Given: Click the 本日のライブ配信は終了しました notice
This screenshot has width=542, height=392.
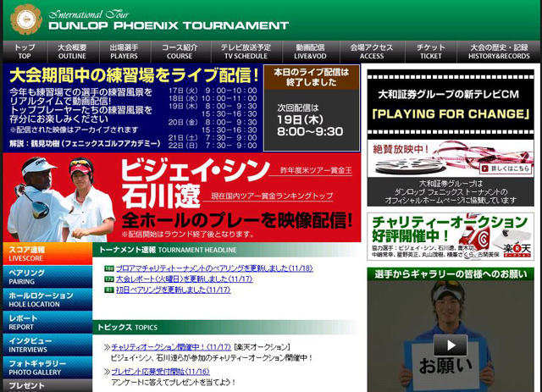Looking at the screenshot, I should pyautogui.click(x=312, y=77).
